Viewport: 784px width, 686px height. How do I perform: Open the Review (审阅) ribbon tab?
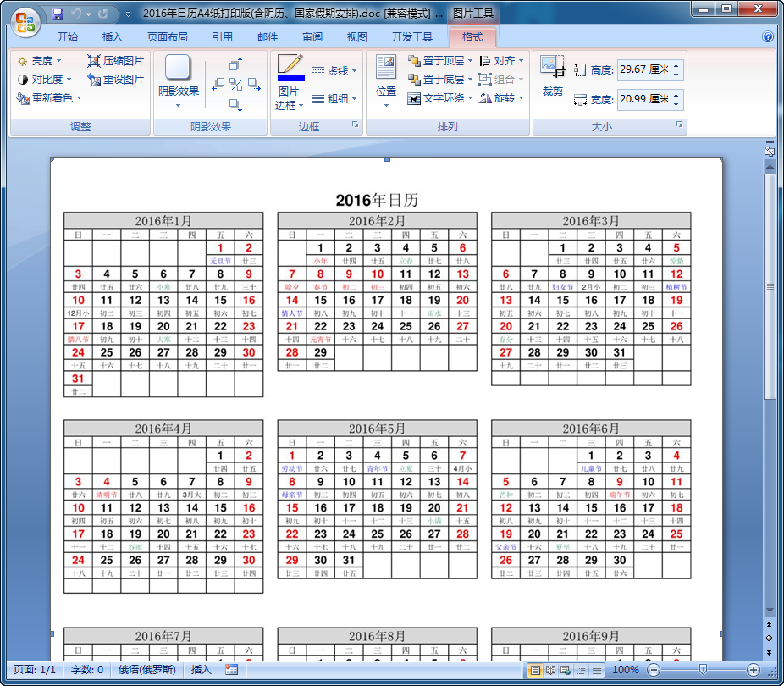[x=312, y=36]
